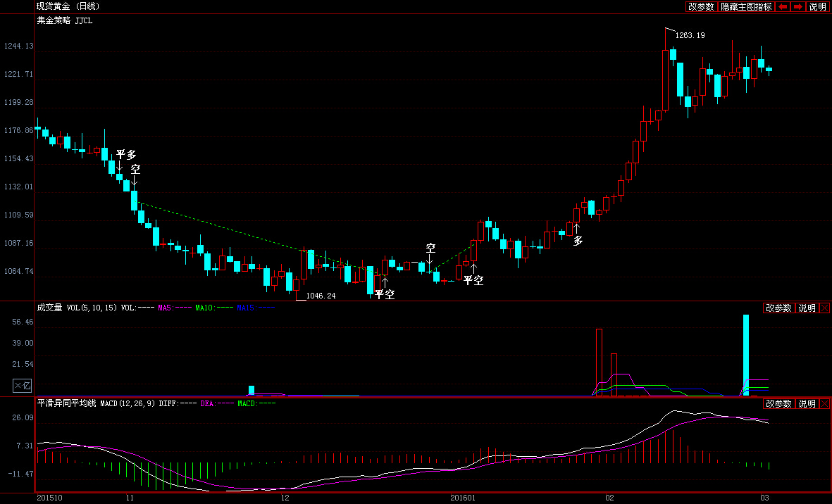Click the red left arrow icon
The width and height of the screenshot is (832, 504).
783,7
